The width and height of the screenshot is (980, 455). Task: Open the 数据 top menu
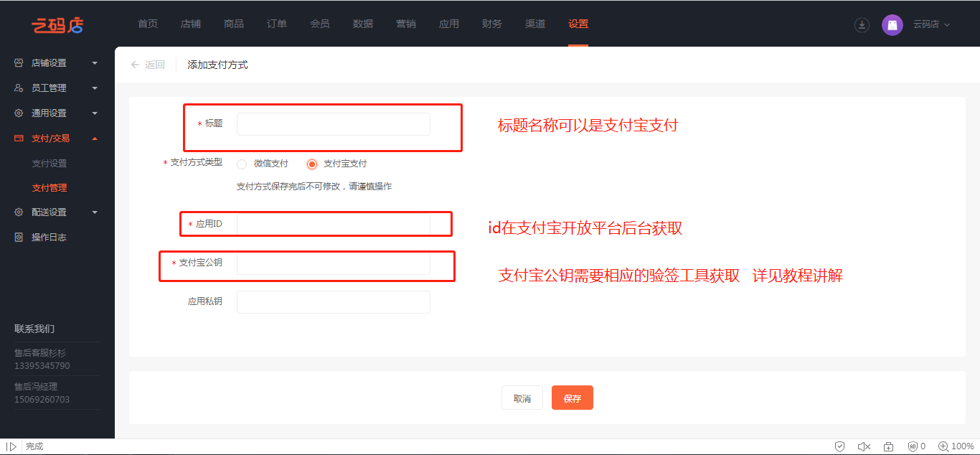coord(363,24)
